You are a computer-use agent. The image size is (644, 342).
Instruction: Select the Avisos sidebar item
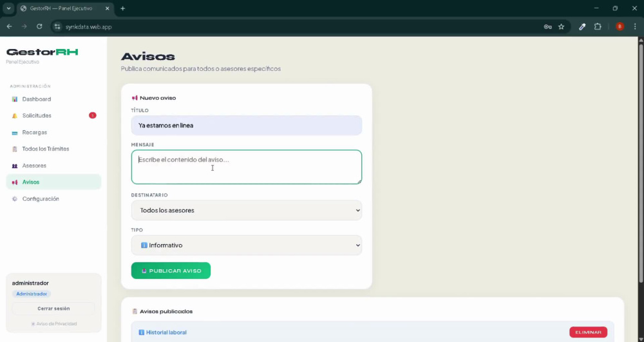coord(53,182)
